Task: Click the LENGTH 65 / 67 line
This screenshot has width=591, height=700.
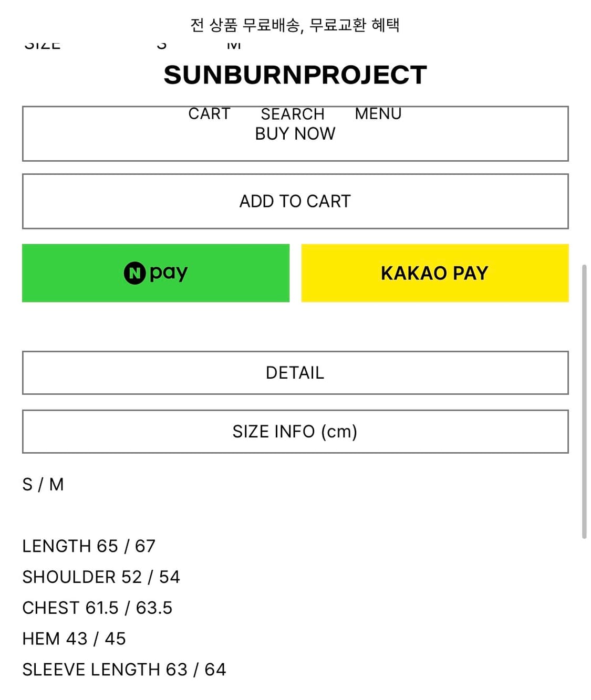Action: tap(89, 546)
